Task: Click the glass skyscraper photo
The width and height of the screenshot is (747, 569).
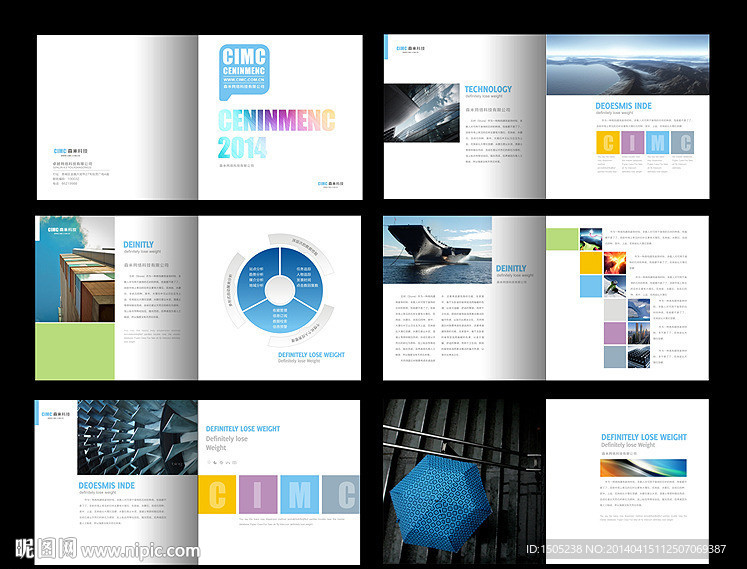Action: tap(422, 113)
